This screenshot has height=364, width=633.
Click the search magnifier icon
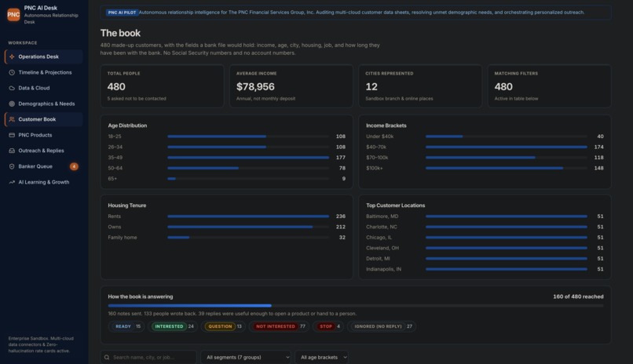click(x=107, y=357)
